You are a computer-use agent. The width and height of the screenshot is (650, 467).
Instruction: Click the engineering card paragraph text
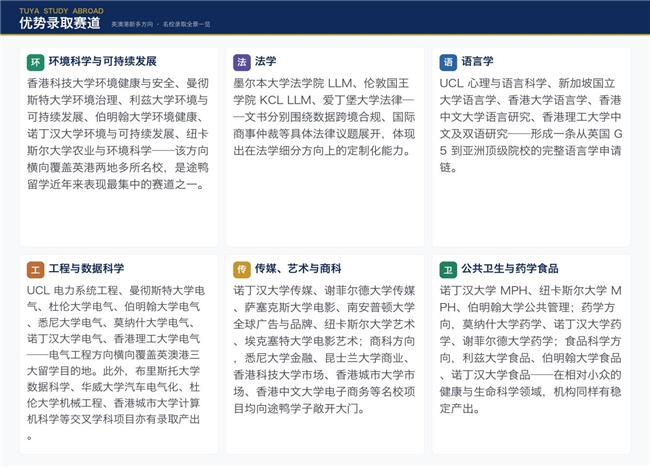114,363
